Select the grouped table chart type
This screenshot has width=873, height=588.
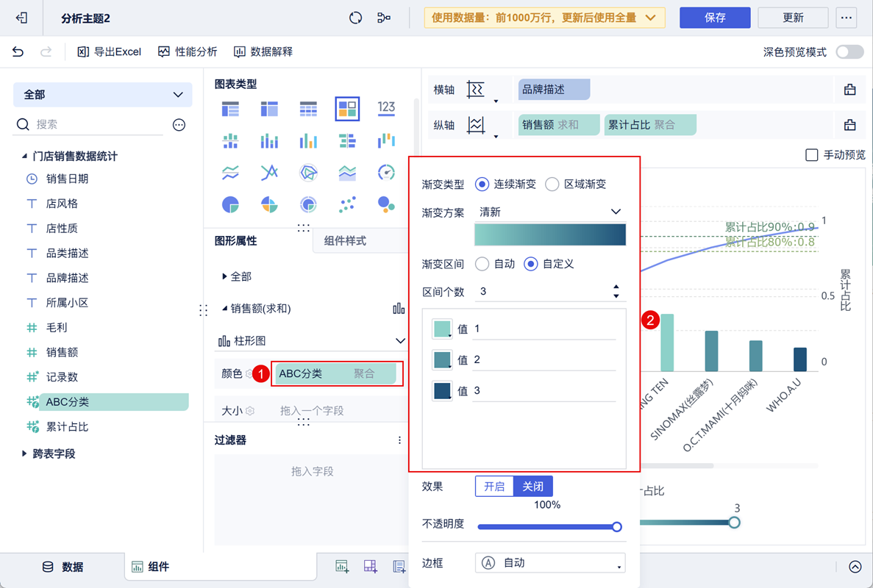230,109
